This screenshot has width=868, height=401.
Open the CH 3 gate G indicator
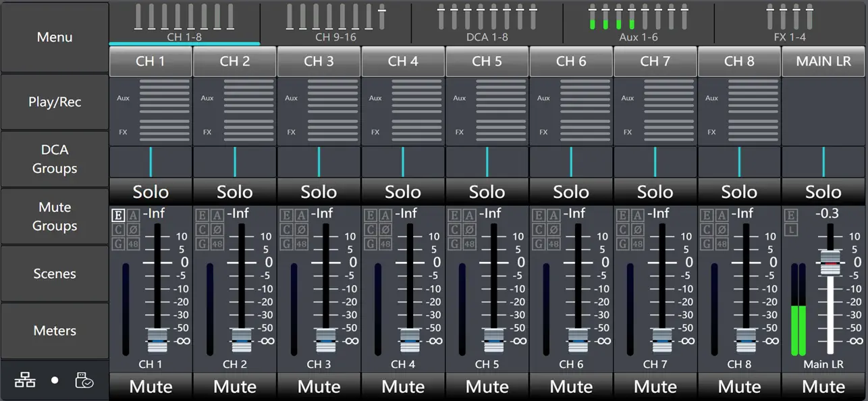(286, 243)
